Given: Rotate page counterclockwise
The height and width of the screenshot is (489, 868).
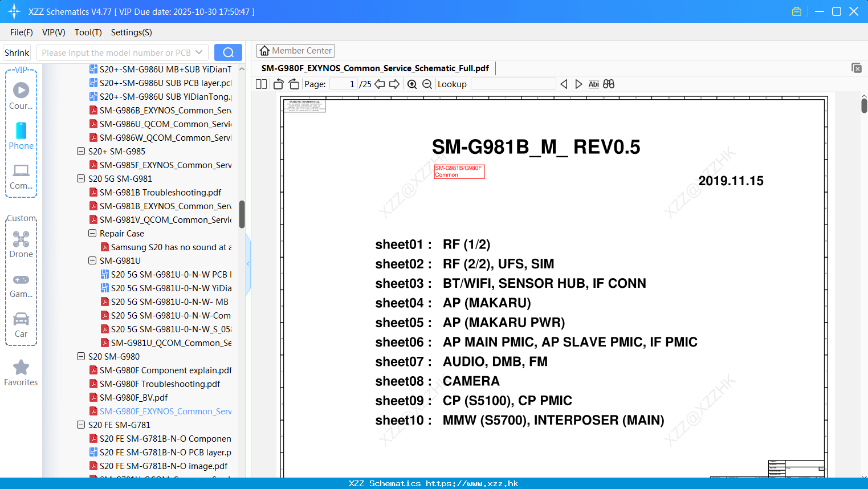Looking at the screenshot, I should coord(278,84).
